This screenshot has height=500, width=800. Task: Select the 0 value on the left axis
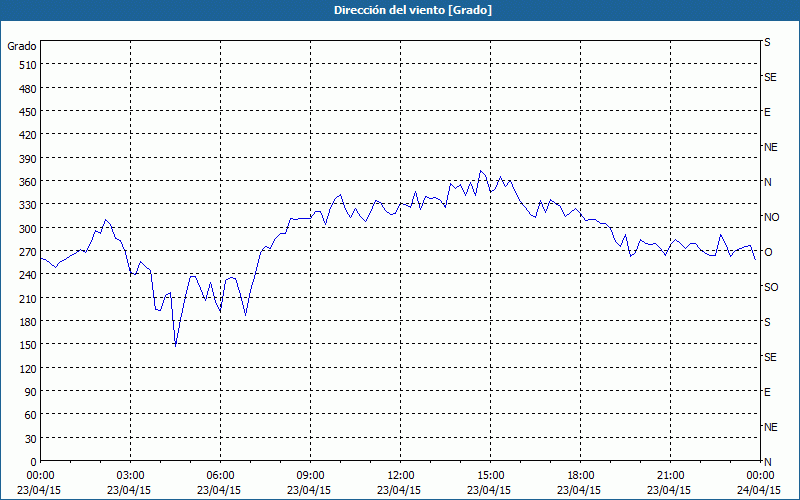[x=34, y=462]
